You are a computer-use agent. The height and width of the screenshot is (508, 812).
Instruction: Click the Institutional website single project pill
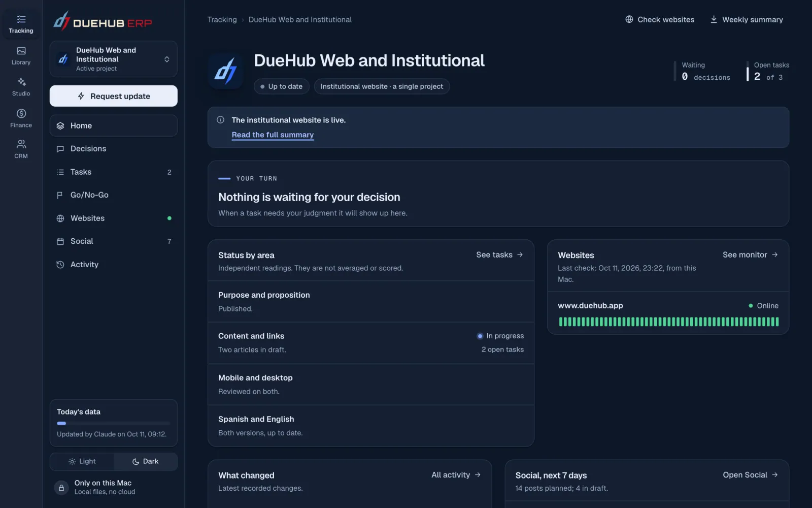coord(382,86)
